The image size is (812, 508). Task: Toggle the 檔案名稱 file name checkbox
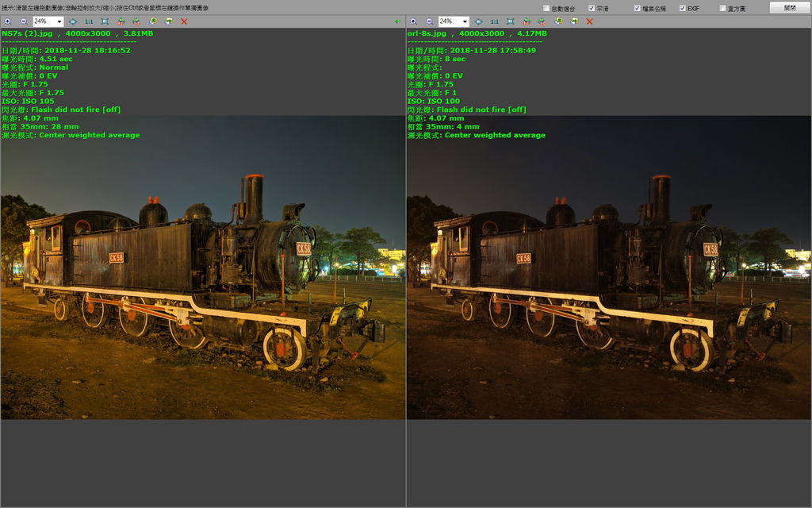coord(637,8)
